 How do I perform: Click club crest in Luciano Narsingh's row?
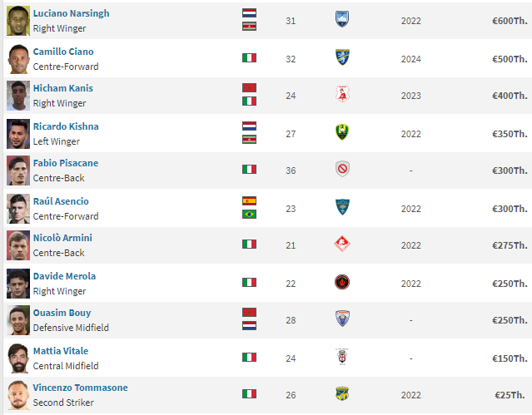pos(342,20)
